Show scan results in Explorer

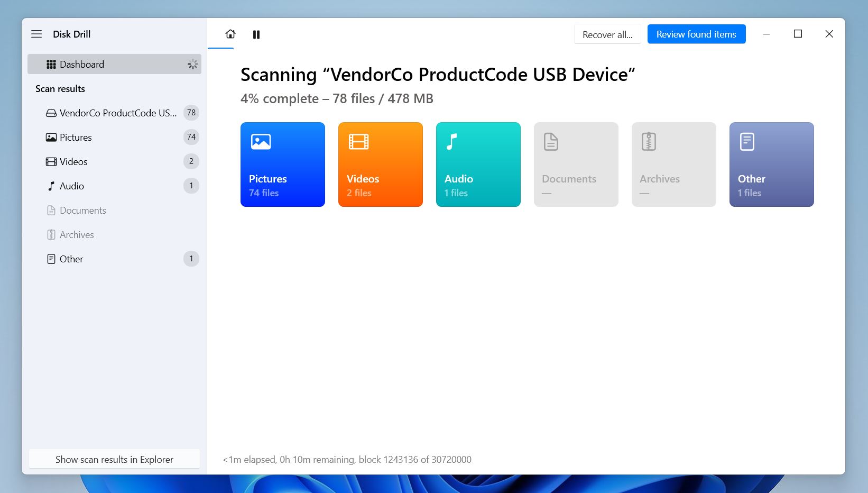pyautogui.click(x=114, y=459)
